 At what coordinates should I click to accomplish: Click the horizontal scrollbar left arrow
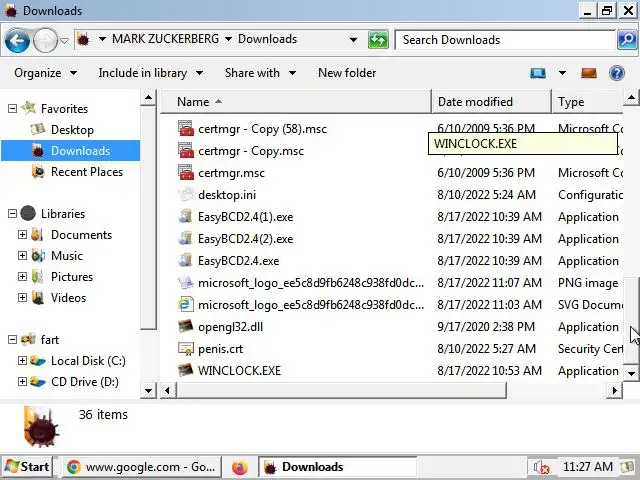coord(167,391)
